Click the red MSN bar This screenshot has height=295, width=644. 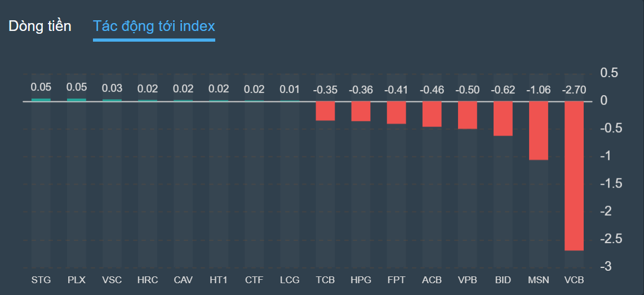pos(538,131)
